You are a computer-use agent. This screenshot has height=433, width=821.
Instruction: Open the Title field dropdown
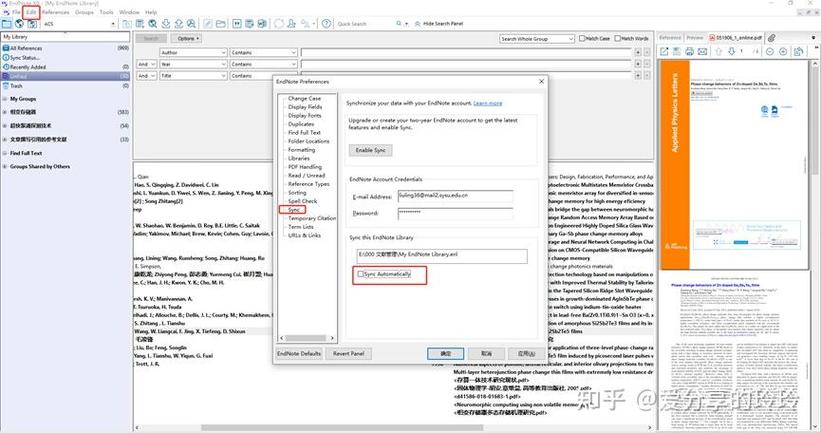(193, 76)
